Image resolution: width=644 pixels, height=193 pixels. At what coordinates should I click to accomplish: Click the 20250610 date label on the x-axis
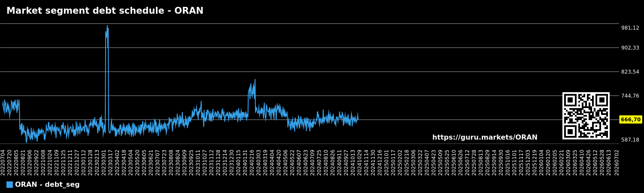[x=454, y=162]
